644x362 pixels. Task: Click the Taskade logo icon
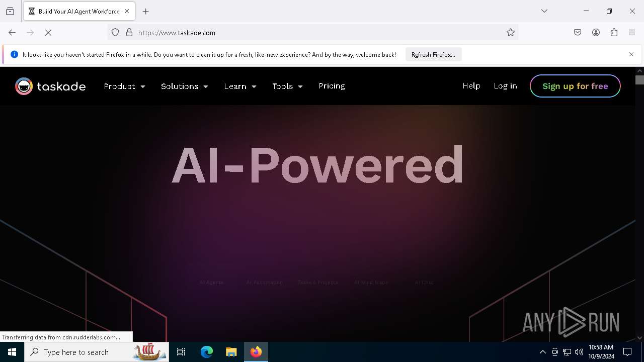tap(24, 86)
